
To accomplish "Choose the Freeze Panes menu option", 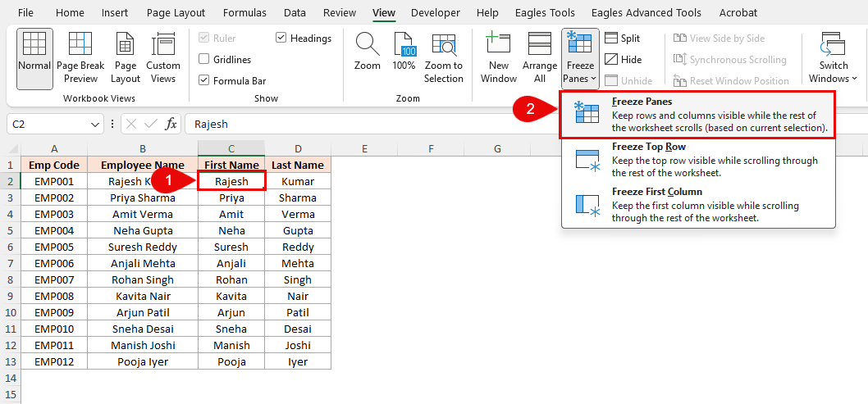I will coord(697,115).
